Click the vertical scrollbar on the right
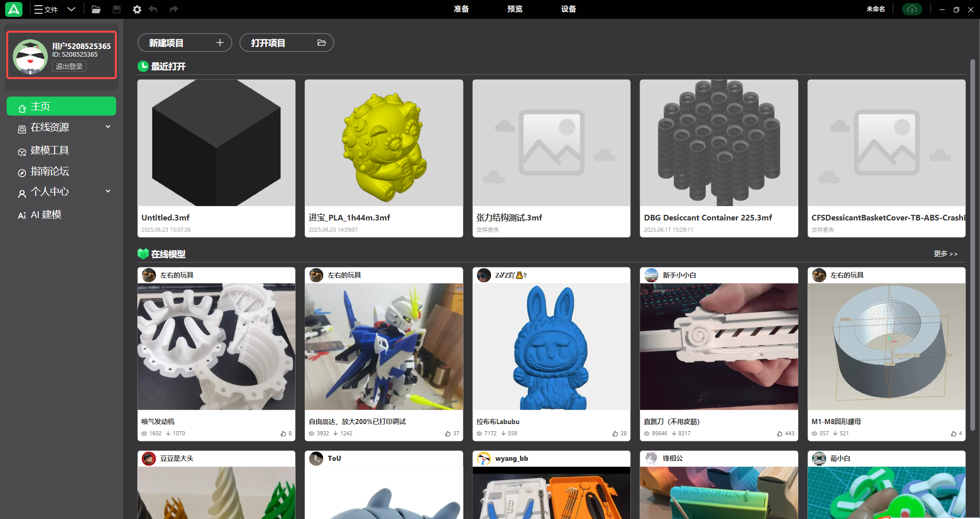This screenshot has height=519, width=980. click(x=973, y=245)
